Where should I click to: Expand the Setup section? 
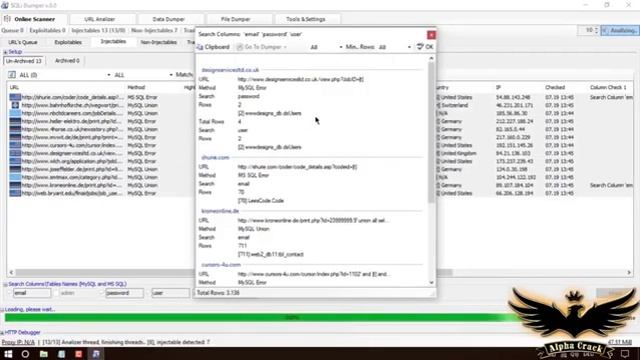point(5,52)
